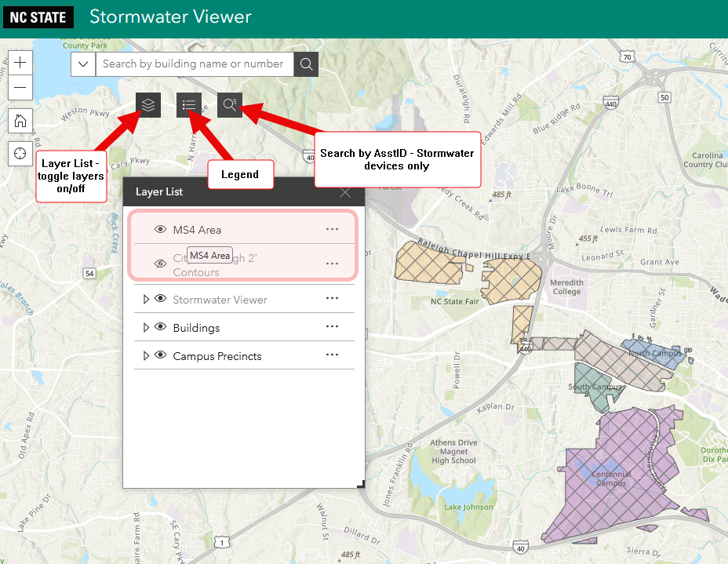Show the 2' Contours layer
Image resolution: width=728 pixels, height=564 pixels.
coord(160,264)
